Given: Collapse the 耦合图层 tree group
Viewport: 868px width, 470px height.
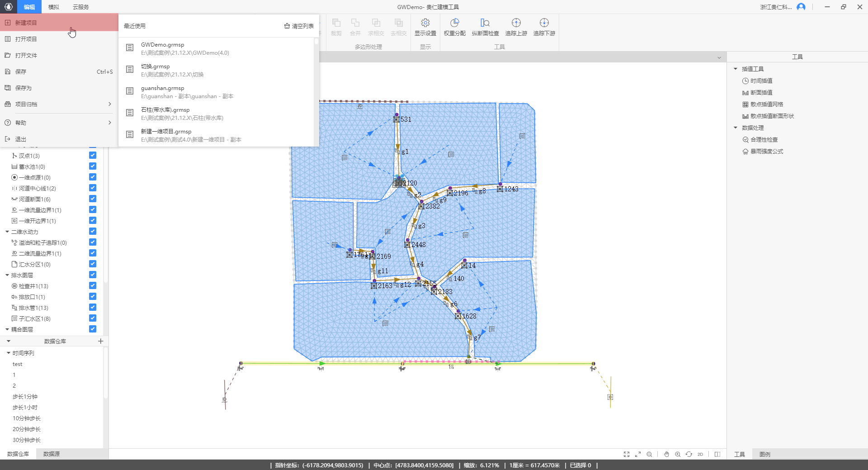Looking at the screenshot, I should tap(7, 329).
